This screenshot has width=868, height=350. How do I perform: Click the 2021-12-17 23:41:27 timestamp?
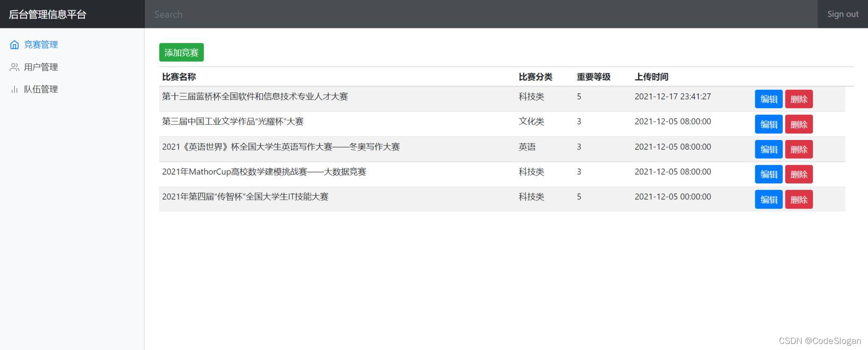pyautogui.click(x=673, y=97)
